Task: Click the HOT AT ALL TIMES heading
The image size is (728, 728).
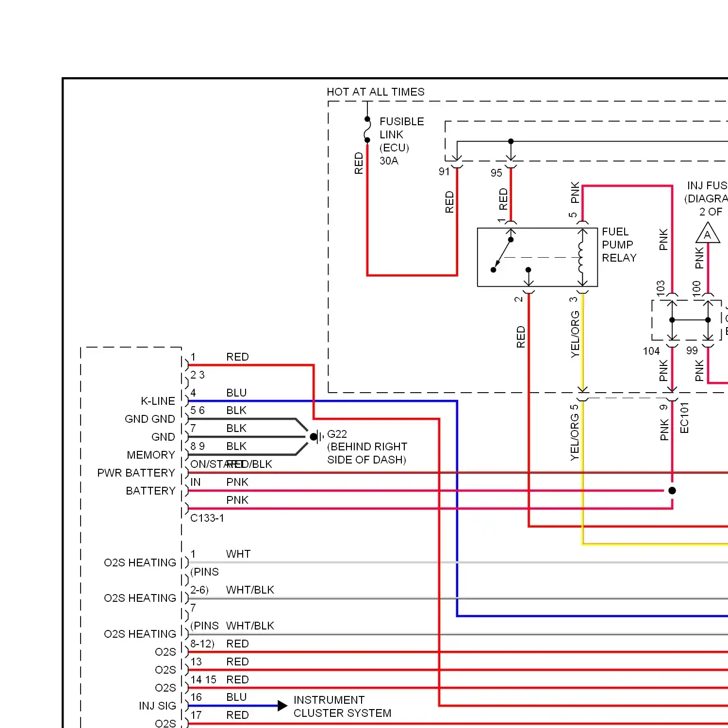Action: pyautogui.click(x=375, y=92)
